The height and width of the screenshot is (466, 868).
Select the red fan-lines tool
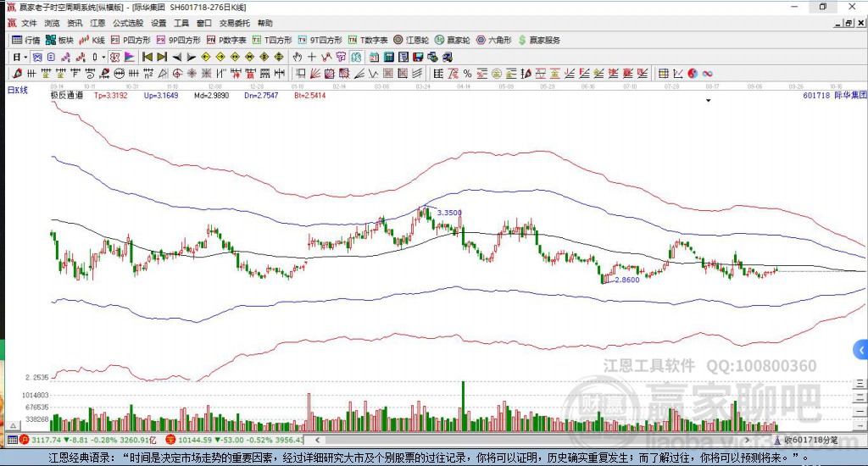pos(315,73)
